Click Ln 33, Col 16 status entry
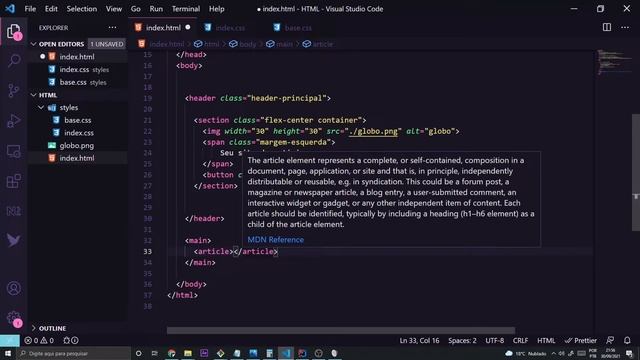 point(419,340)
